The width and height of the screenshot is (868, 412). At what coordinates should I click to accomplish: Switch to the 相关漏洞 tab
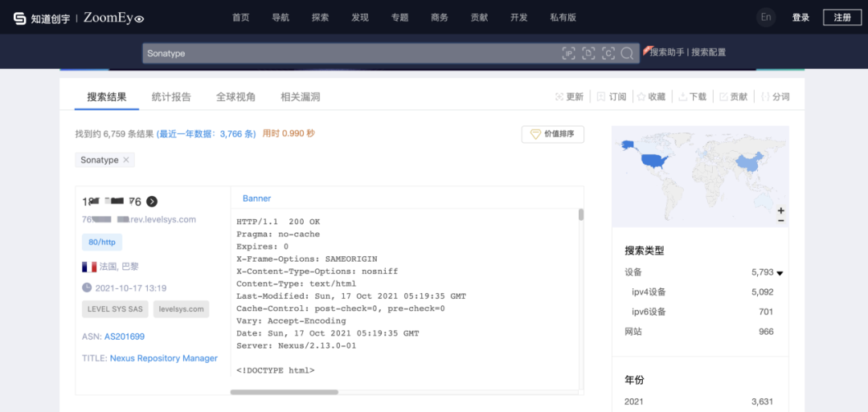point(301,97)
